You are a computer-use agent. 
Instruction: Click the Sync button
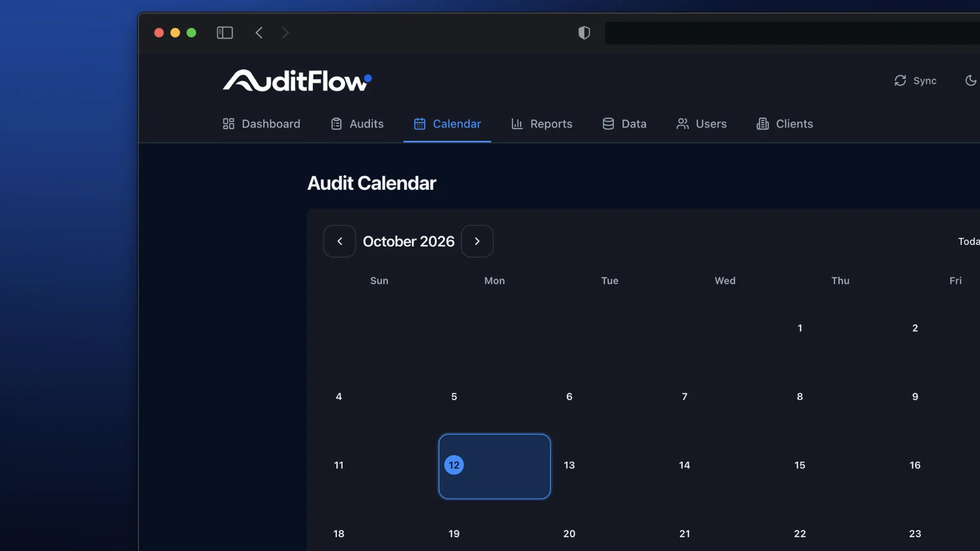click(x=915, y=81)
